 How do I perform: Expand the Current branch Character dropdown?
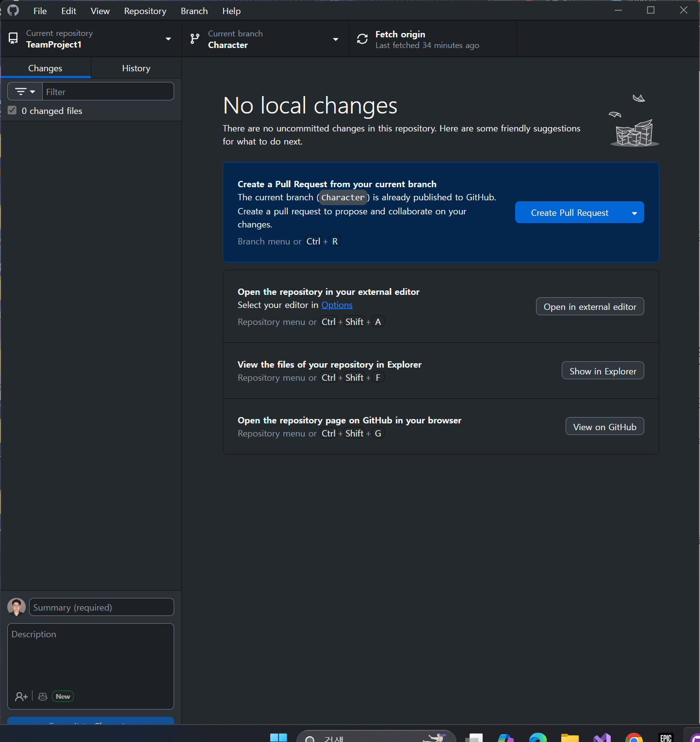(266, 39)
